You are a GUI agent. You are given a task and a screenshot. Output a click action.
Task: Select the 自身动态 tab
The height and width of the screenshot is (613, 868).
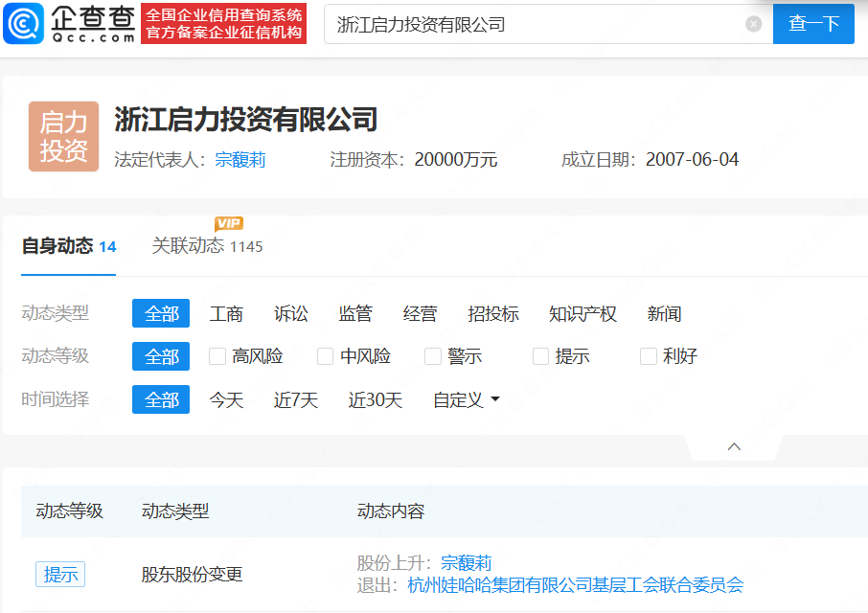(57, 246)
